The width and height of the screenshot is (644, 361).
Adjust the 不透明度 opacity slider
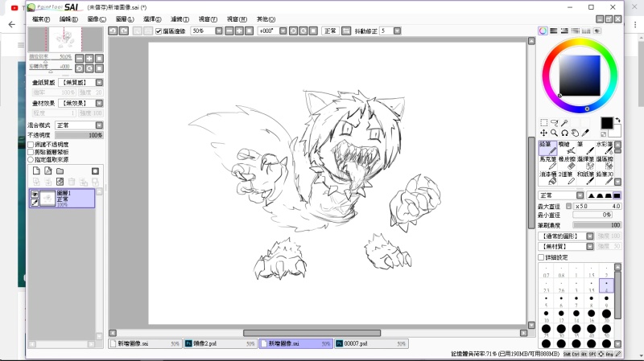point(79,135)
